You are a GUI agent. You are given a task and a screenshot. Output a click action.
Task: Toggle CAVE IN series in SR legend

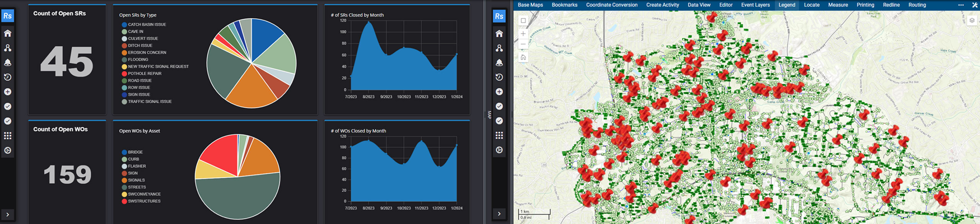point(132,31)
